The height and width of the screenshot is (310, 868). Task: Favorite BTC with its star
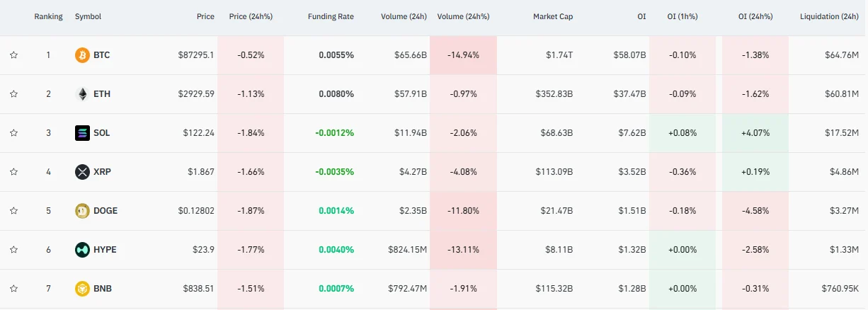coord(13,55)
